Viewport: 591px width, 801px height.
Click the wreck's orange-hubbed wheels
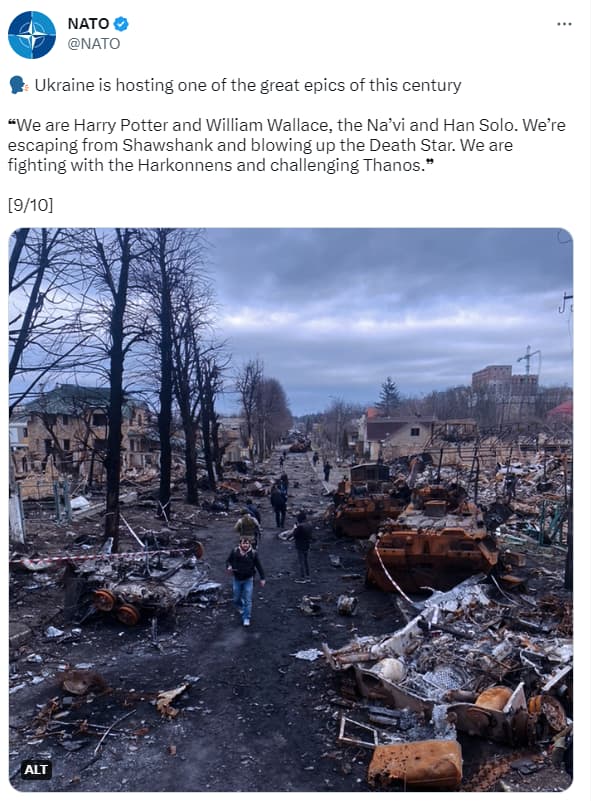click(x=115, y=606)
